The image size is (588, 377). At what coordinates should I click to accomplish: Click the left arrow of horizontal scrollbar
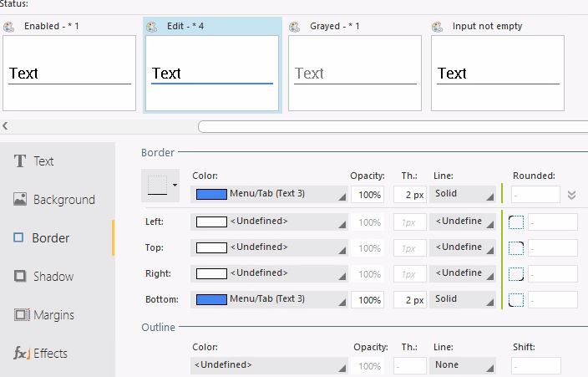(x=6, y=126)
